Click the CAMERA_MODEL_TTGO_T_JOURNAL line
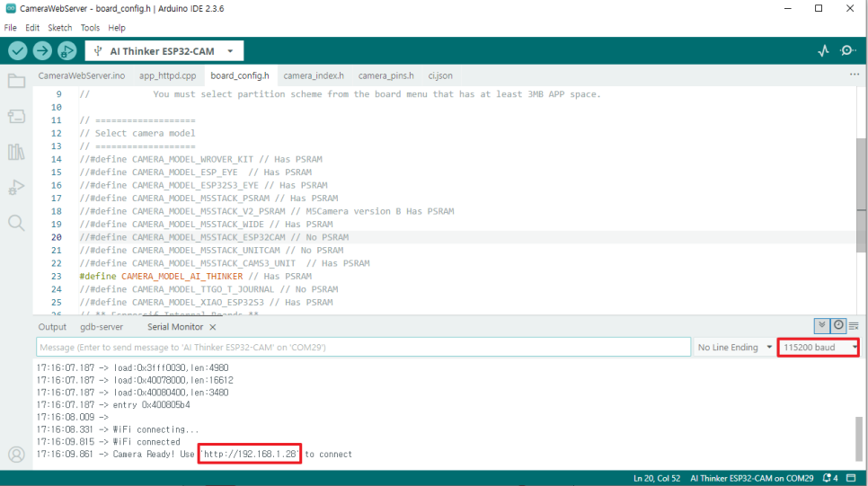The height and width of the screenshot is (486, 868). pyautogui.click(x=208, y=289)
